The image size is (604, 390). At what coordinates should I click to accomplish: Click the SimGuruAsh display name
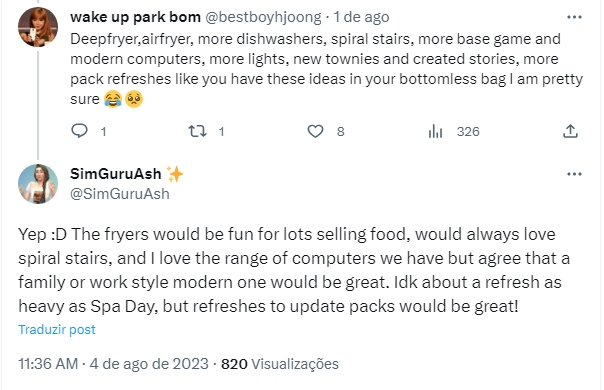click(x=116, y=174)
